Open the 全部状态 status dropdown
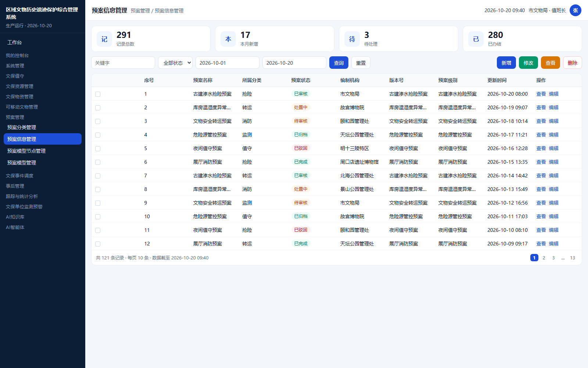 pyautogui.click(x=175, y=63)
